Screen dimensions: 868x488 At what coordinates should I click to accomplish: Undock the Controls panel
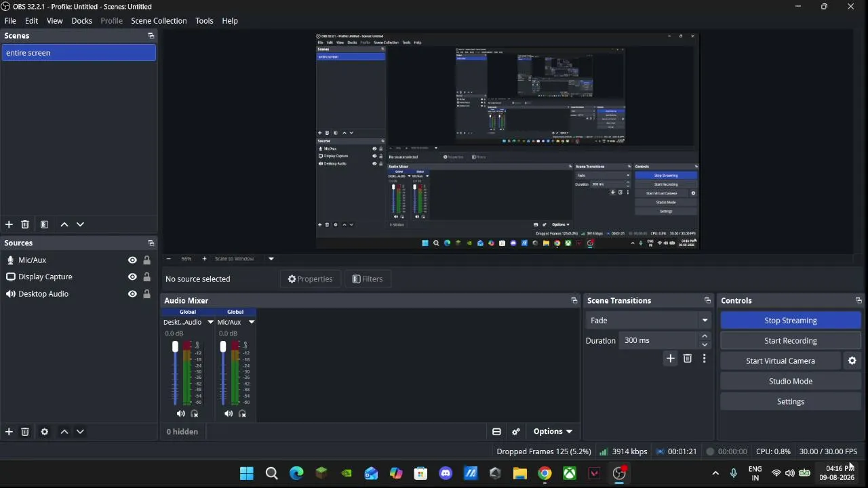[x=859, y=301]
